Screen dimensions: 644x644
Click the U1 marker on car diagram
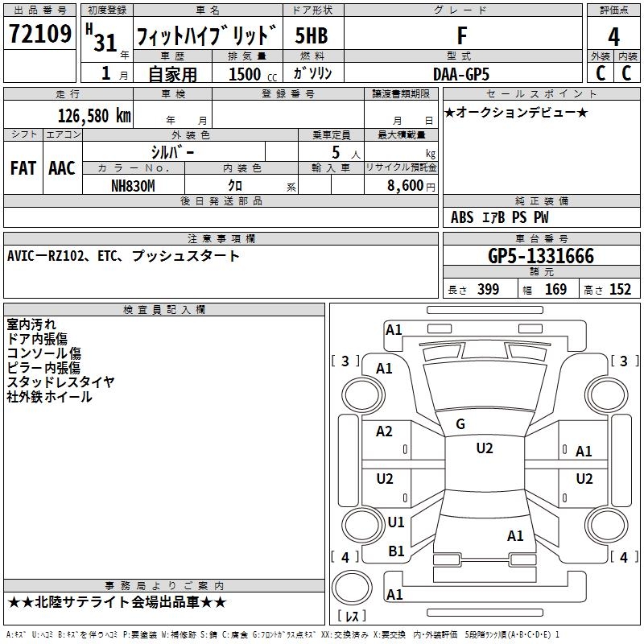pos(396,522)
